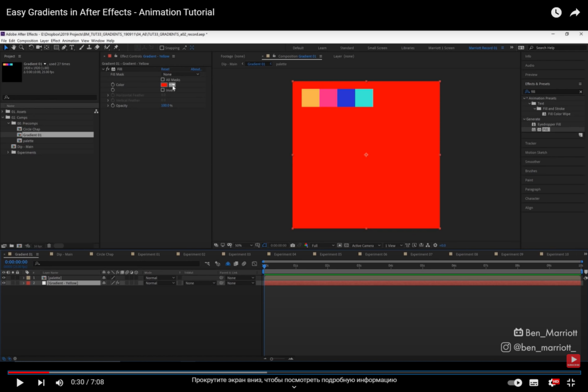Select the Selection arrow tool
The height and width of the screenshot is (392, 588).
click(x=6, y=48)
